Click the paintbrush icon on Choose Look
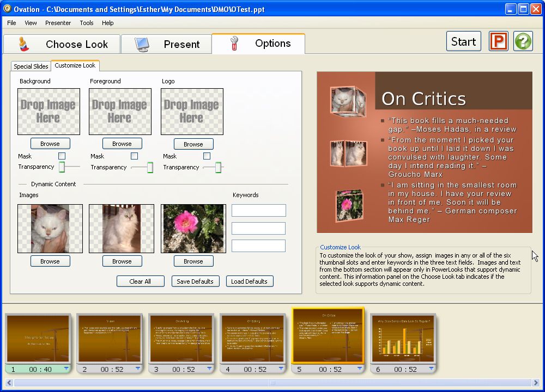The height and width of the screenshot is (392, 545). coord(23,44)
